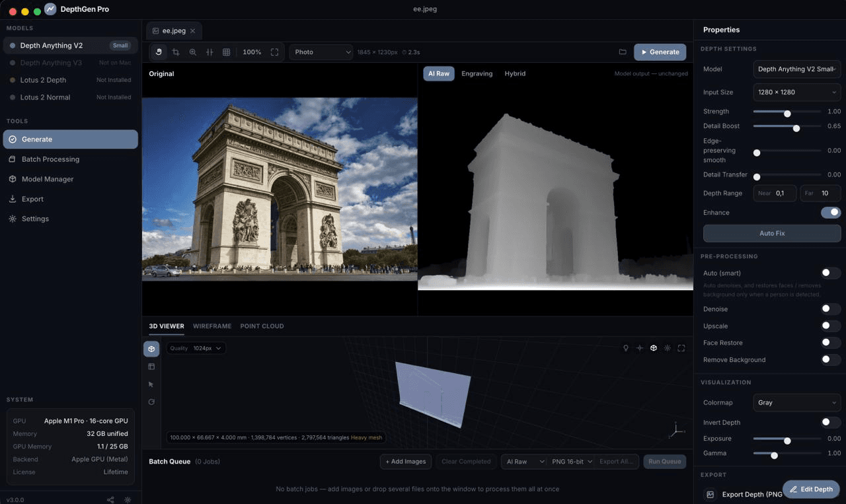Viewport: 846px width, 504px height.
Task: Select the crop tool
Action: pyautogui.click(x=176, y=52)
